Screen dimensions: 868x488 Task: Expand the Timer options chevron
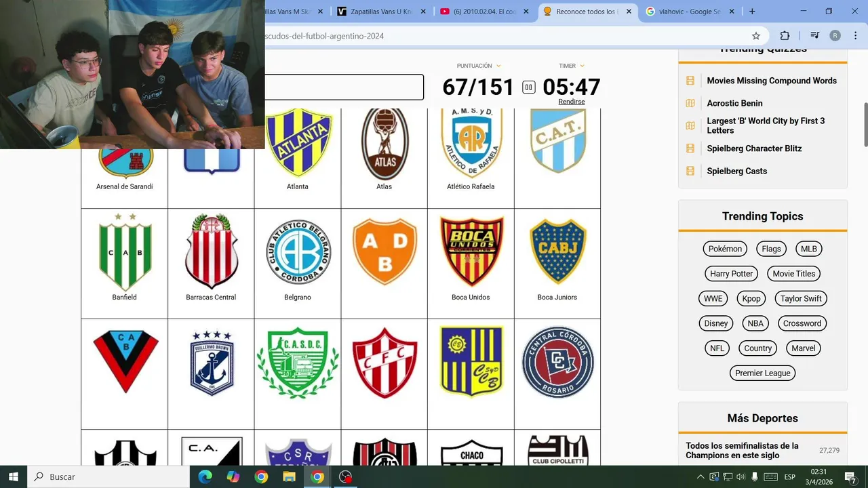point(582,66)
